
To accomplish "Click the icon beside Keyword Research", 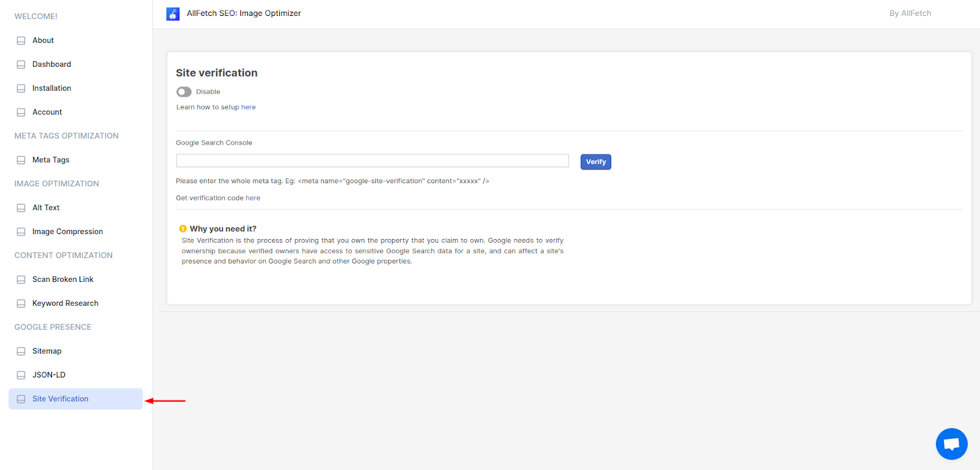I will 21,303.
